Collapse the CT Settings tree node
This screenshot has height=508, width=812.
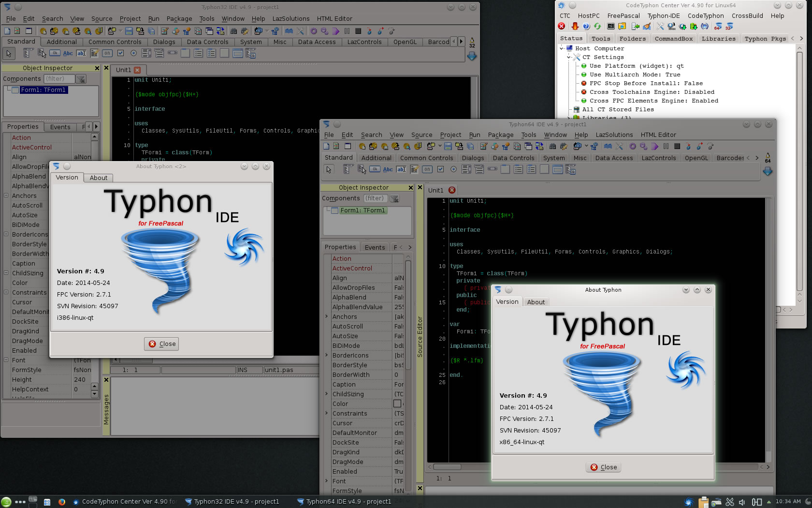coord(569,57)
